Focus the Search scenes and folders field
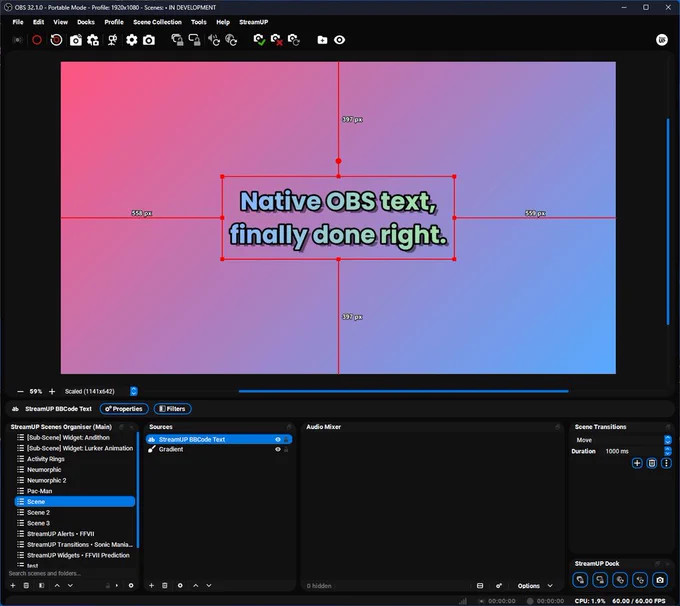 (72, 573)
